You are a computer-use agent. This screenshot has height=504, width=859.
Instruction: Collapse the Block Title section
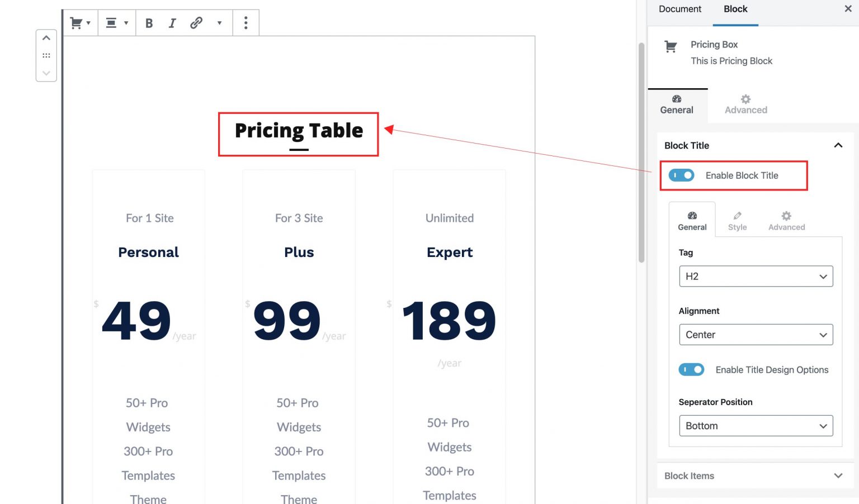coord(838,145)
